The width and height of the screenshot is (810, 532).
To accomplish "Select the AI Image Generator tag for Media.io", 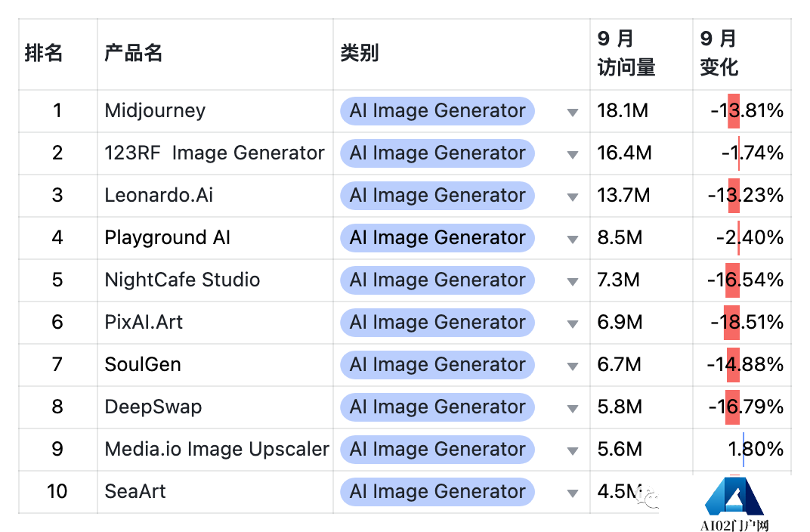I will (x=437, y=450).
